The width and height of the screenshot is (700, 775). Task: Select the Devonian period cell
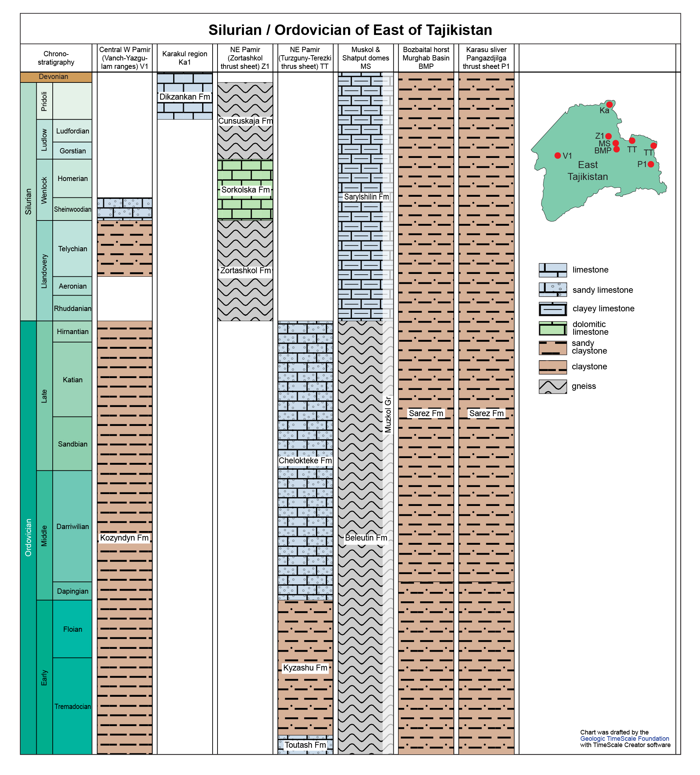[x=56, y=77]
